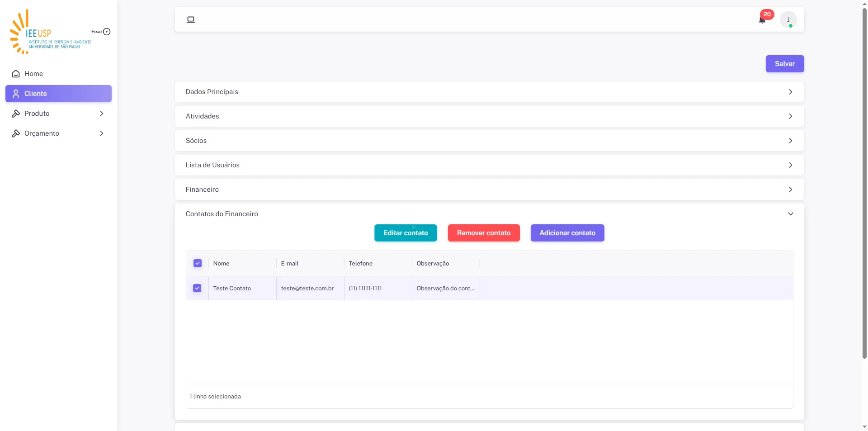Expand the Financeiro section
Viewport: 868px width, 431px height.
coord(489,189)
